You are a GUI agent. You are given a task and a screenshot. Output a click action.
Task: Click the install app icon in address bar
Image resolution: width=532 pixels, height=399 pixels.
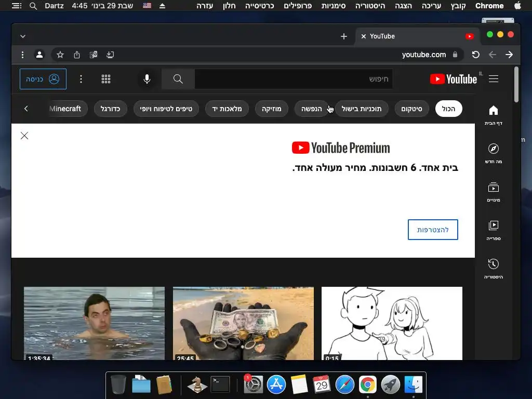coord(110,55)
